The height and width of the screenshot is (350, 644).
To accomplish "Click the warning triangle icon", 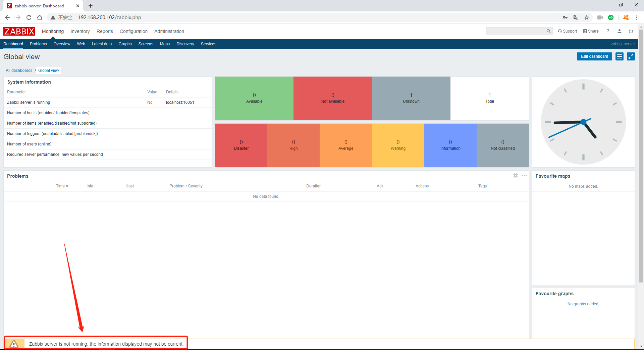I will tap(14, 344).
